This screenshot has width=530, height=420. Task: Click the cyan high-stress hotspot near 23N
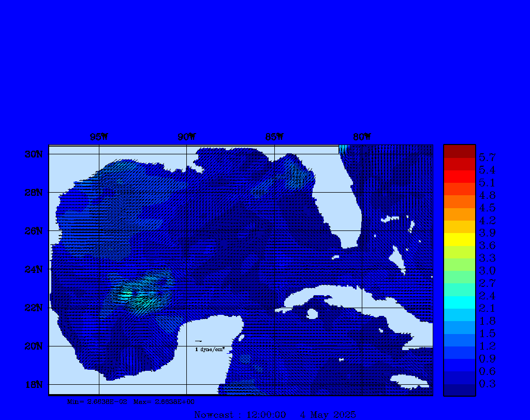(127, 295)
